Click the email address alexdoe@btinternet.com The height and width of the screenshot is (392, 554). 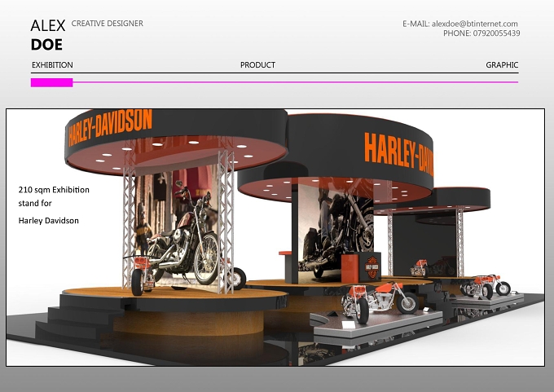(x=474, y=24)
